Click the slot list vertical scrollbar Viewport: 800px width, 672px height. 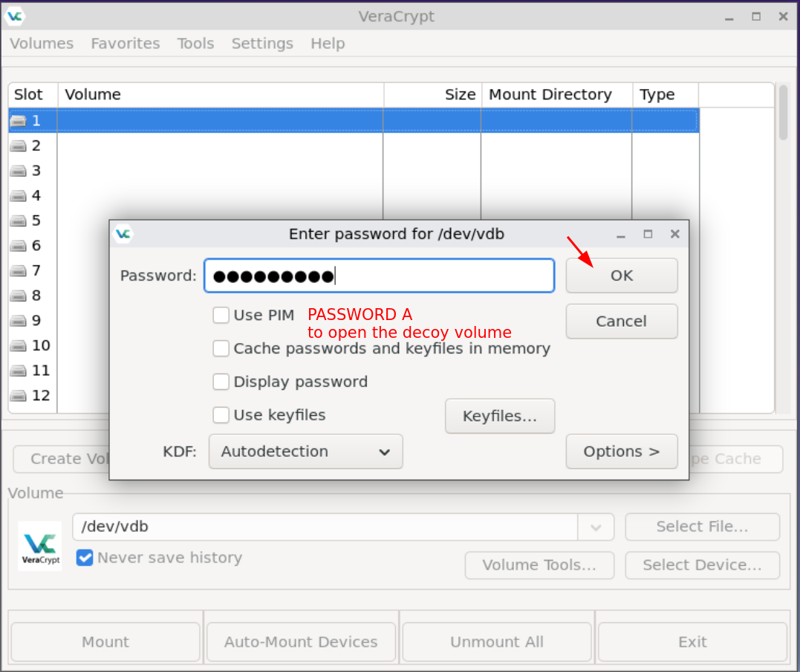[783, 112]
